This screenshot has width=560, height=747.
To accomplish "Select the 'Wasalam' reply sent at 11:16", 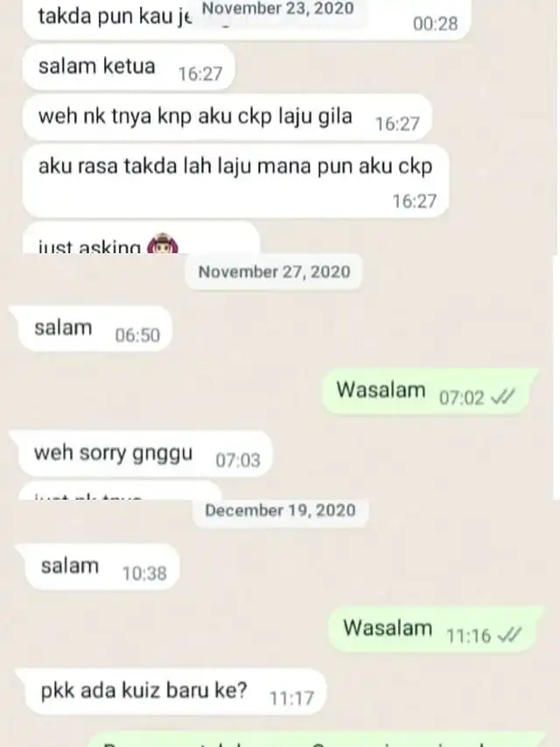I will (435, 629).
